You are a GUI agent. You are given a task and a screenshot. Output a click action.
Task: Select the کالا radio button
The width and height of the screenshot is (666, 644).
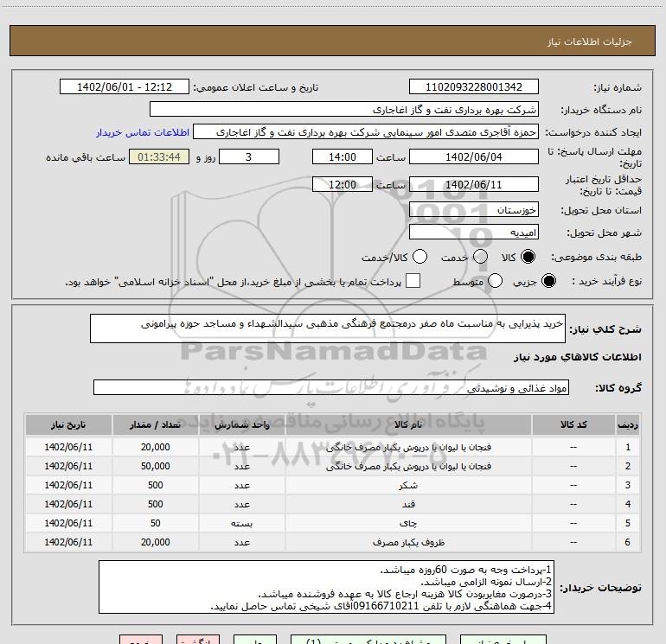tap(528, 258)
